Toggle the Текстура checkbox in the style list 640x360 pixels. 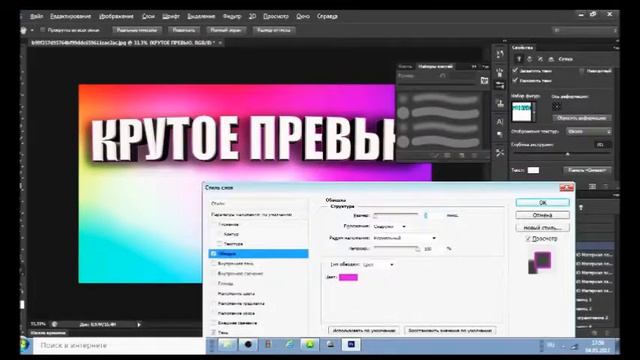point(220,244)
